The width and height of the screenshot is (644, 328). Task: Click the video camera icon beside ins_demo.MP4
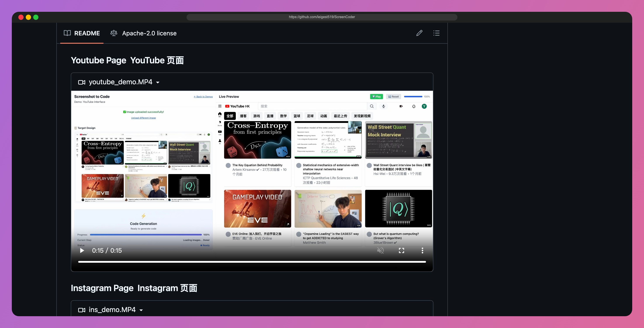(82, 310)
